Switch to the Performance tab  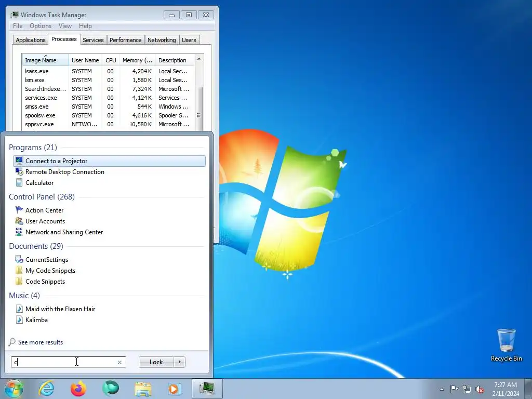[126, 40]
